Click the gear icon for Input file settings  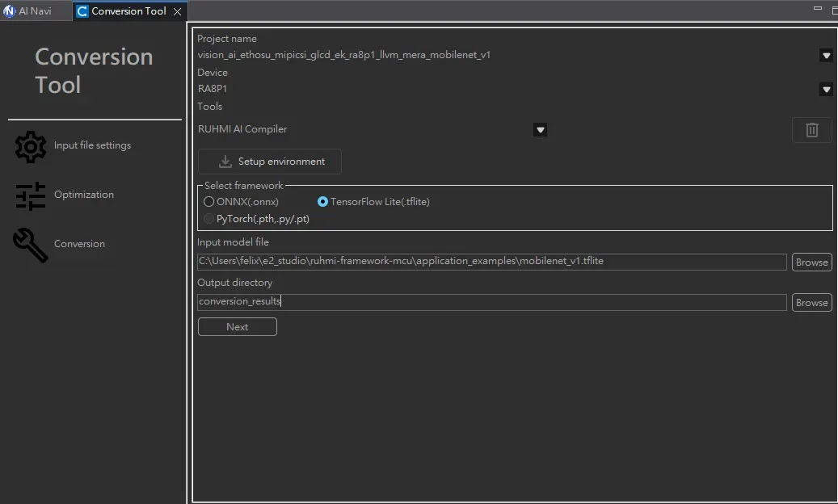tap(31, 146)
